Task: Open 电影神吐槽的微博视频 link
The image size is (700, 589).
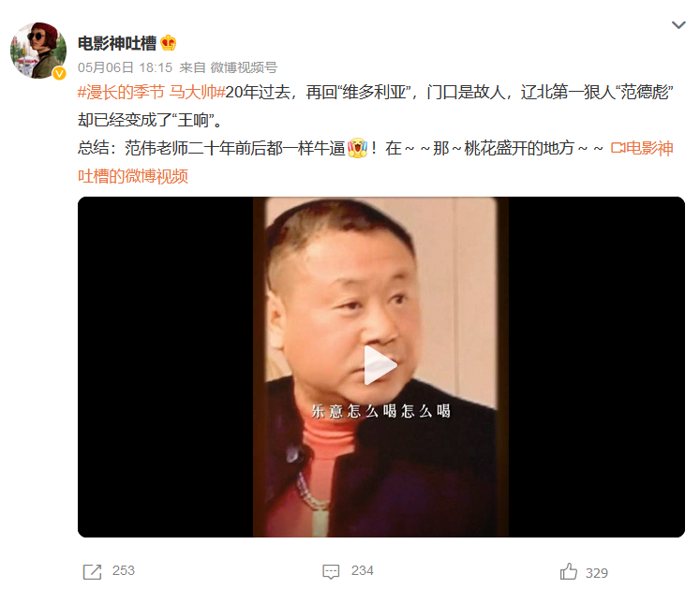Action: [376, 162]
